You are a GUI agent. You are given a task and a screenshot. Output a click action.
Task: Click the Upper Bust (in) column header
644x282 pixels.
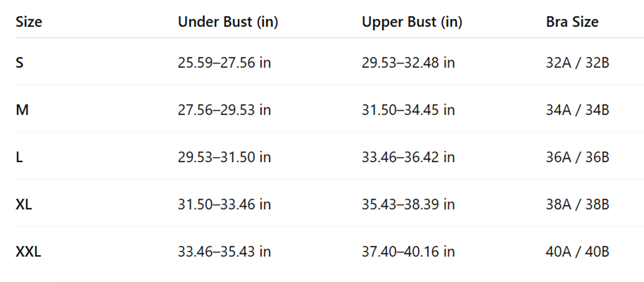click(x=412, y=22)
